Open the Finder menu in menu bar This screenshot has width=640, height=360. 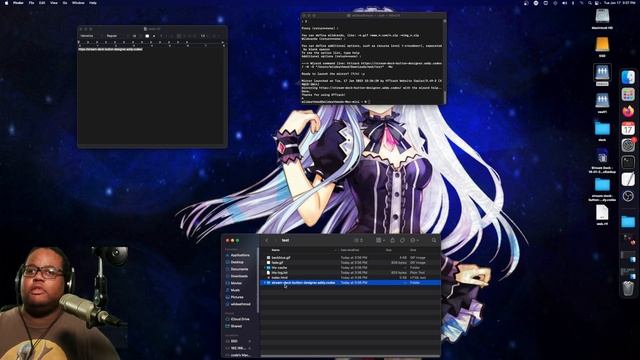[x=18, y=3]
